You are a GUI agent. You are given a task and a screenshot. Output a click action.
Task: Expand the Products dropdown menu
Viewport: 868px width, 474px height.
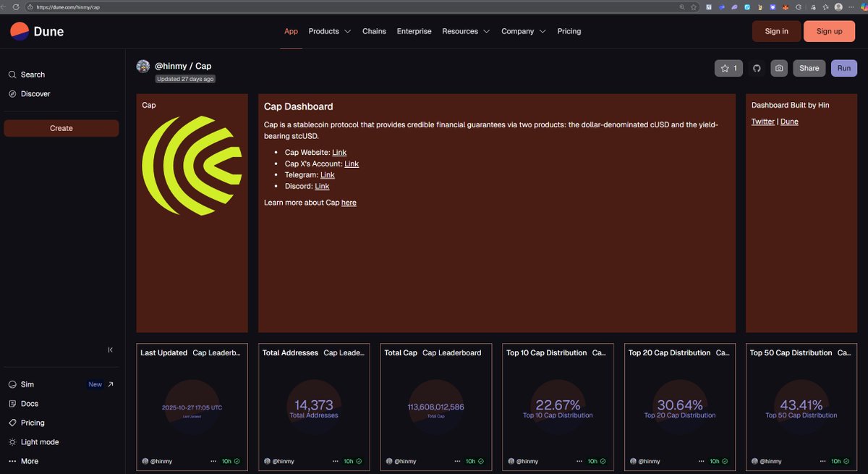[x=329, y=31]
